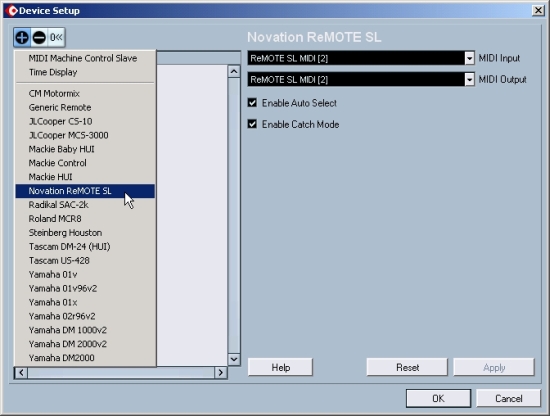
Task: Select Yamaha DM2000 entry
Action: coord(85,358)
